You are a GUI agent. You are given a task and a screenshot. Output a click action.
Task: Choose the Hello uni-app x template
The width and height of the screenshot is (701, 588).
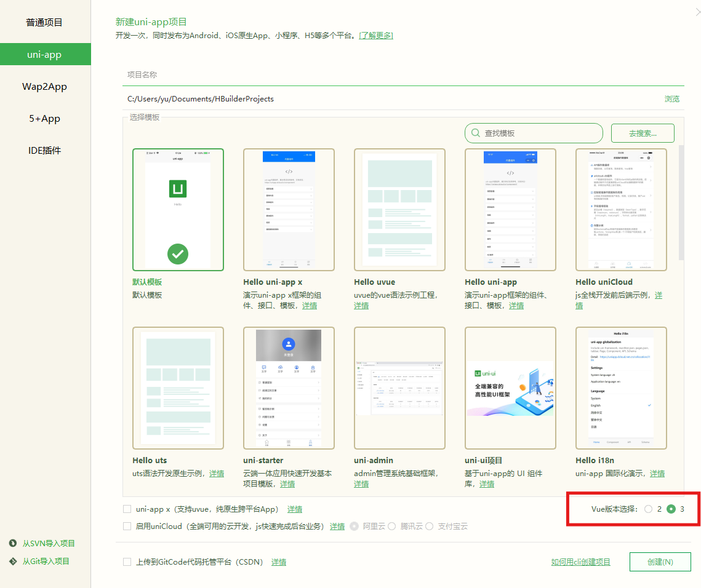[289, 210]
